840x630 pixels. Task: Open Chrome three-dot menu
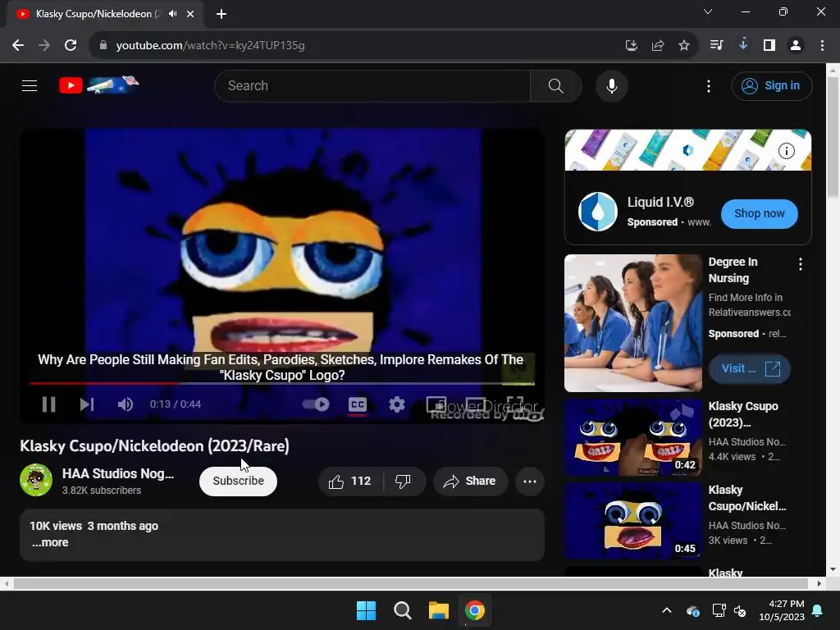click(x=822, y=46)
